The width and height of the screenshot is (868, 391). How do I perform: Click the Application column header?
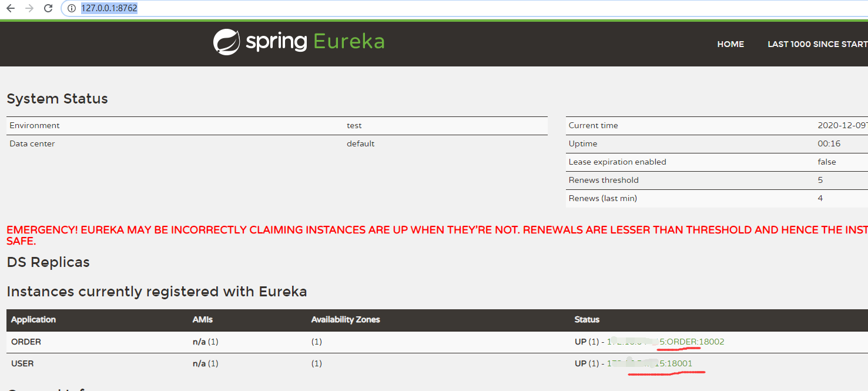pyautogui.click(x=33, y=319)
